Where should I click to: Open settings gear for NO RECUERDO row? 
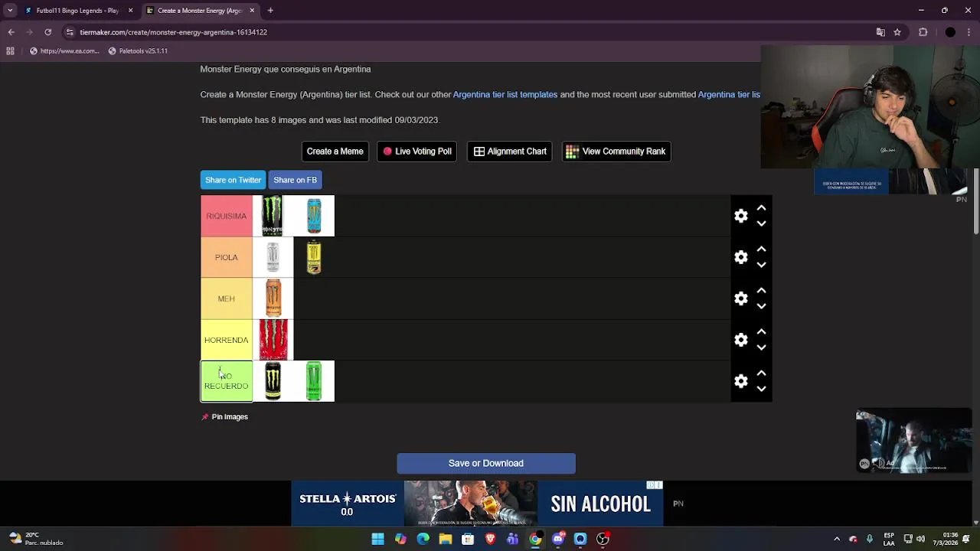pos(740,381)
